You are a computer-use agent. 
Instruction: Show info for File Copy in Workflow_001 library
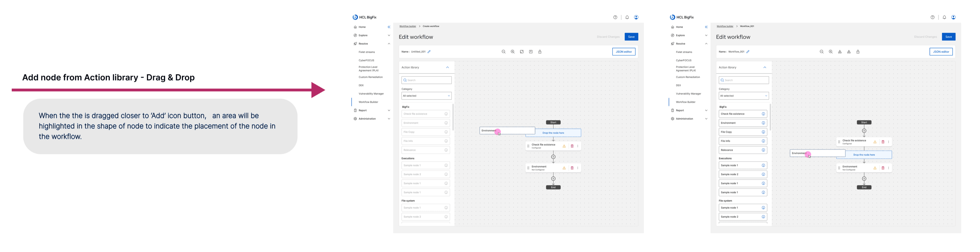click(x=763, y=132)
